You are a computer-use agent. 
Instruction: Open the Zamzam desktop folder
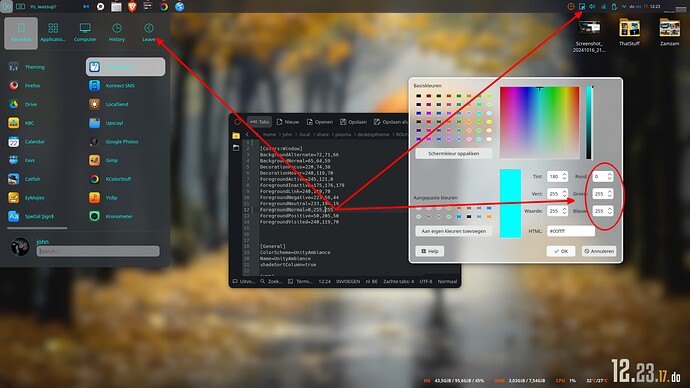point(669,32)
